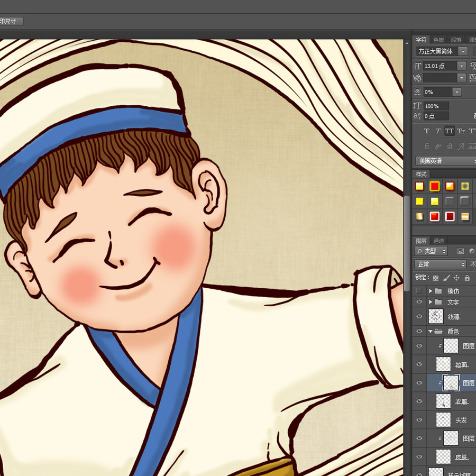
Task: Toggle the Small Caps (Tr) style
Action: (x=461, y=131)
